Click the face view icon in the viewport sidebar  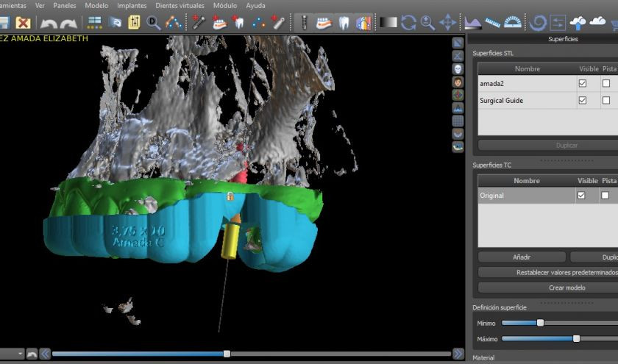click(458, 82)
